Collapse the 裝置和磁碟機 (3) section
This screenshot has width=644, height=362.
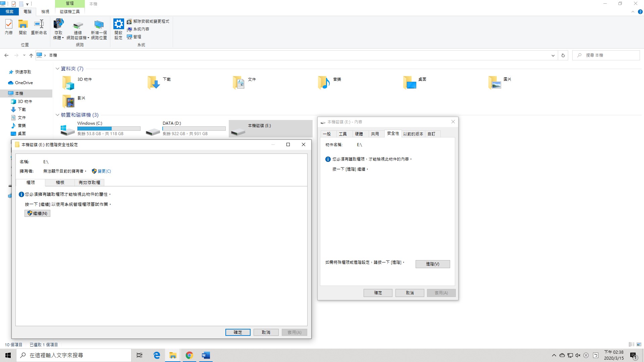tap(57, 115)
